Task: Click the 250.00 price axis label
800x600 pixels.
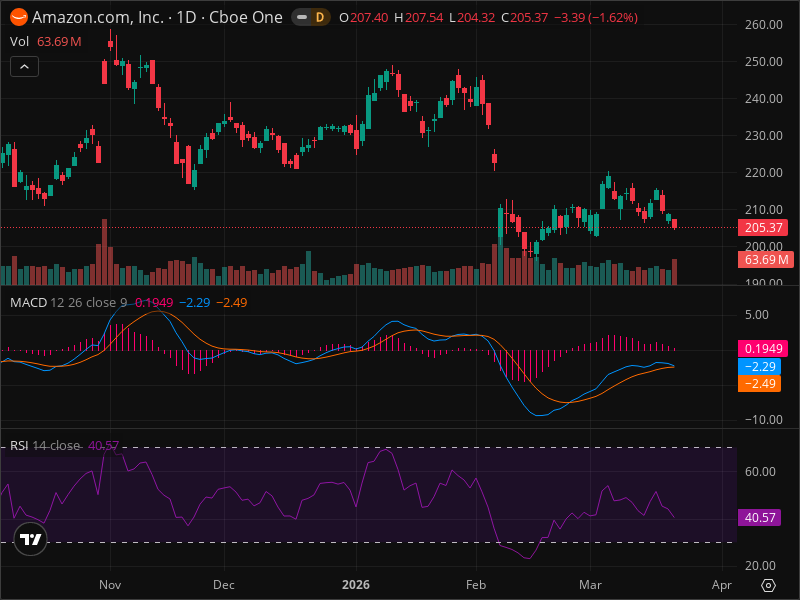Action: (x=763, y=62)
